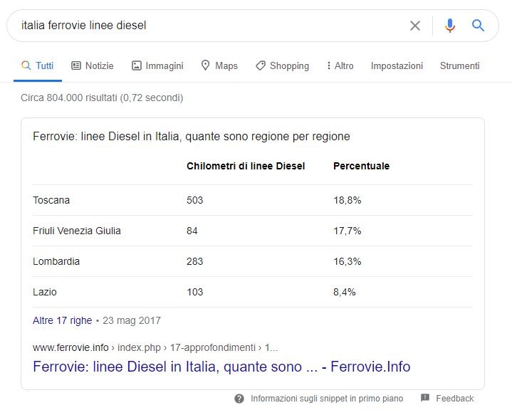Image resolution: width=512 pixels, height=420 pixels.
Task: Click the Notizie newspaper icon
Action: click(x=76, y=65)
